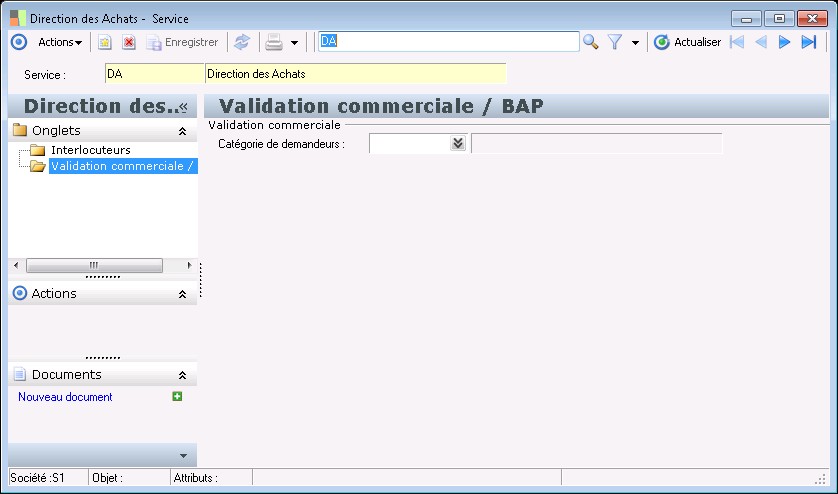Click the open folder icon for Validation commerciale
Screen dimensions: 838x494
click(x=37, y=166)
